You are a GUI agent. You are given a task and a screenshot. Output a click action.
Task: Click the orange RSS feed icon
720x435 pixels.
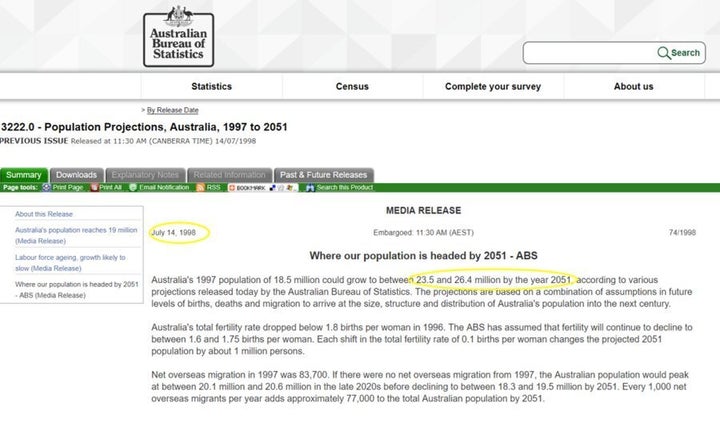[200, 187]
